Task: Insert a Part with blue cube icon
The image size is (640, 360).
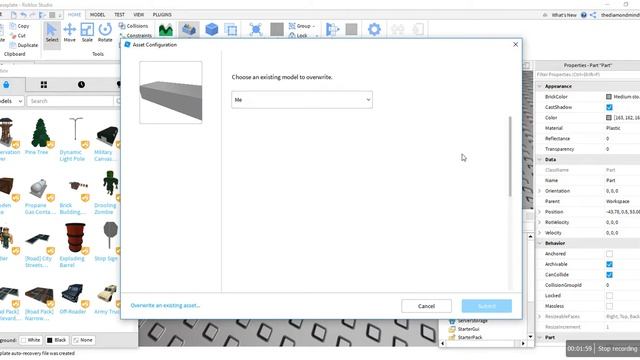Action: [211, 30]
